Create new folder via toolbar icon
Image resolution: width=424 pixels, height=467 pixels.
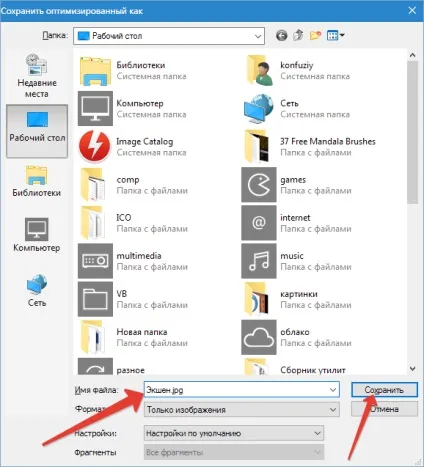point(315,35)
